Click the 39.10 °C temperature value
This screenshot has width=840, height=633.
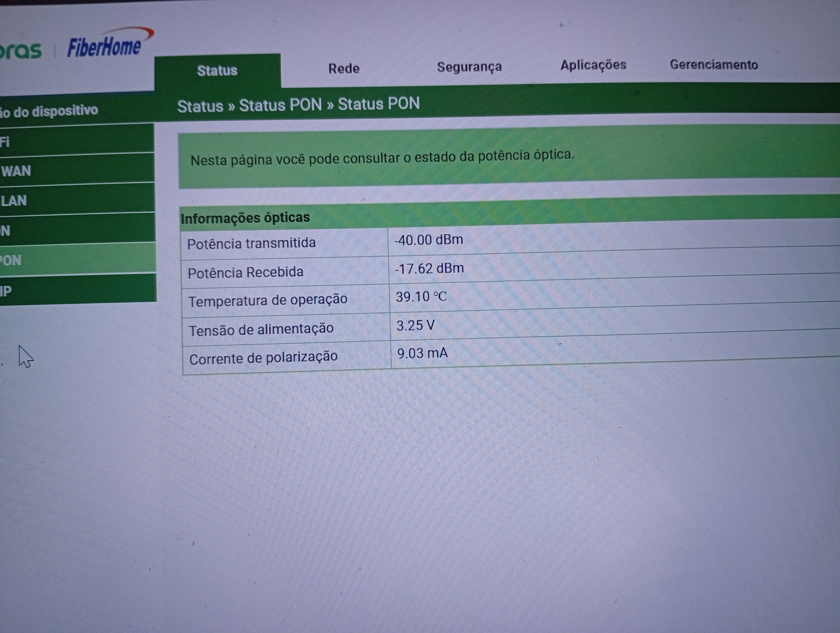pos(421,297)
